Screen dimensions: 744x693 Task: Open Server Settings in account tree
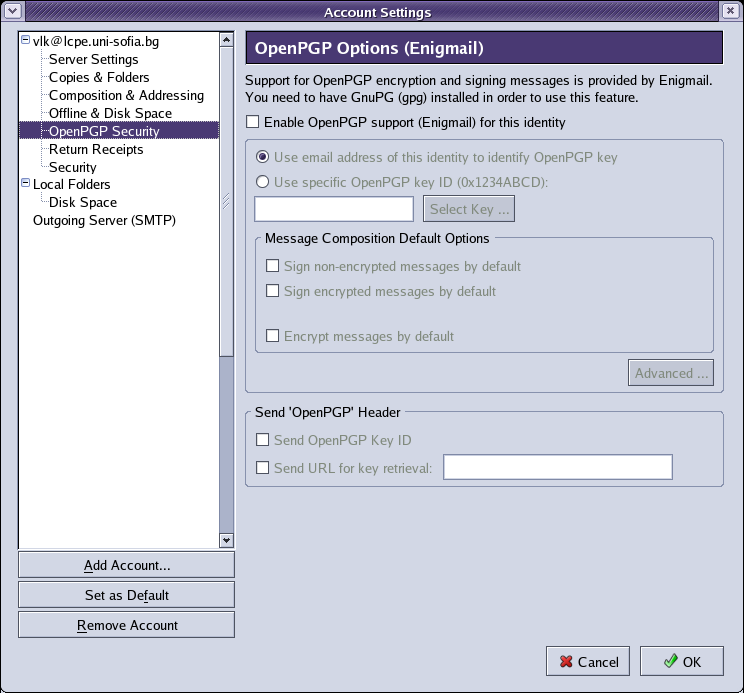pyautogui.click(x=93, y=59)
